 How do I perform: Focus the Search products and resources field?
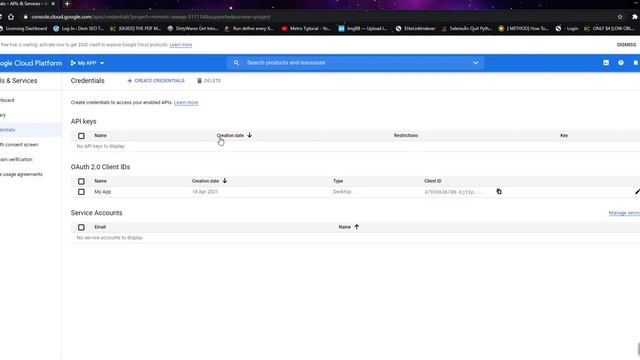355,63
